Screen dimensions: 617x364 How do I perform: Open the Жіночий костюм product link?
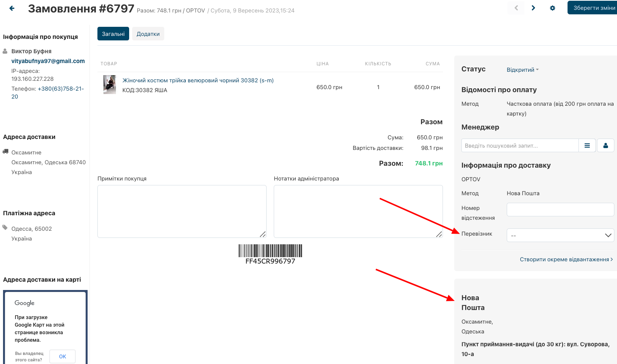coord(198,80)
